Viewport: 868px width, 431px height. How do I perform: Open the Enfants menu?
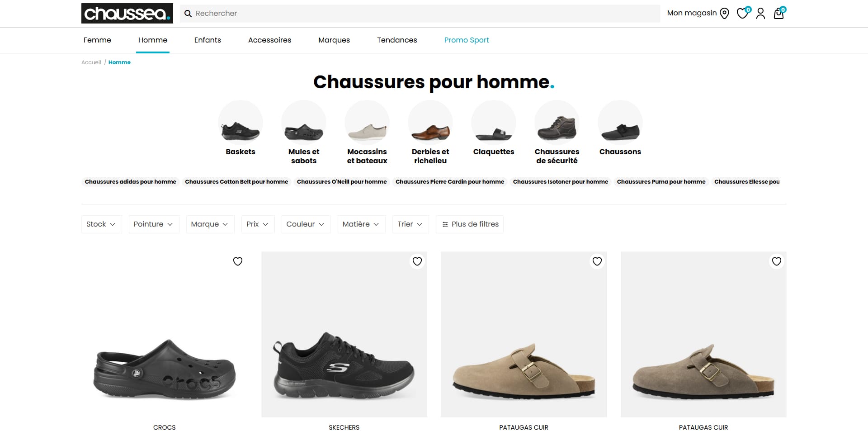click(208, 40)
